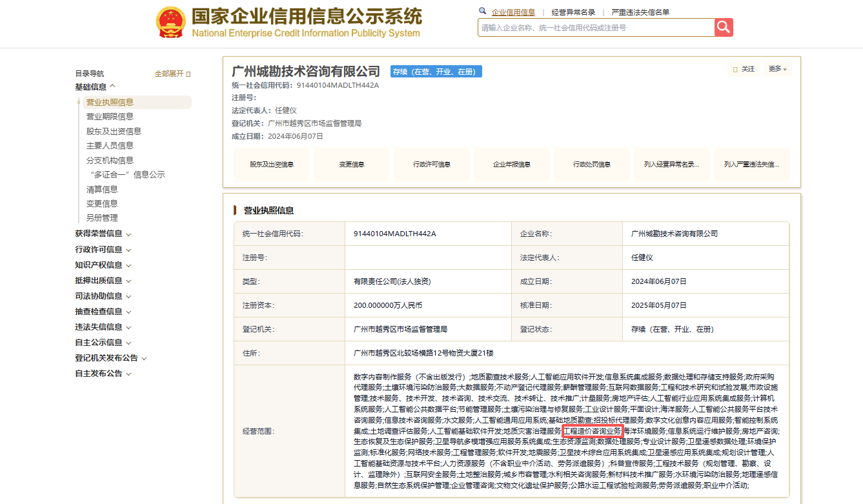This screenshot has height=504, width=863.
Task: Expand 司法协助信息 section
Action: point(103,296)
